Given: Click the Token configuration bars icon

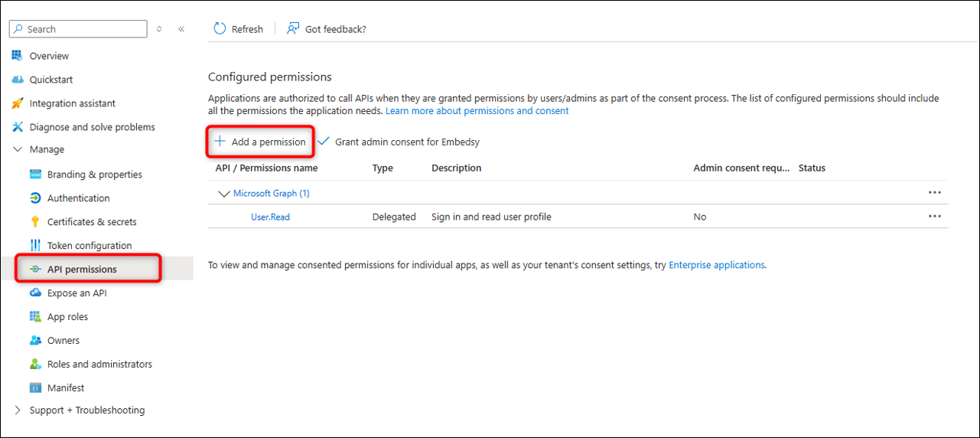Looking at the screenshot, I should 35,246.
